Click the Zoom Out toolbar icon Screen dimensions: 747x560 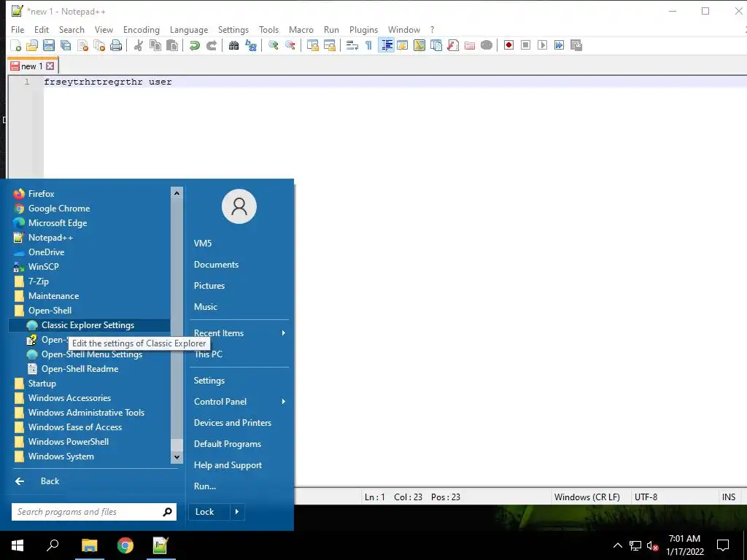tap(290, 45)
